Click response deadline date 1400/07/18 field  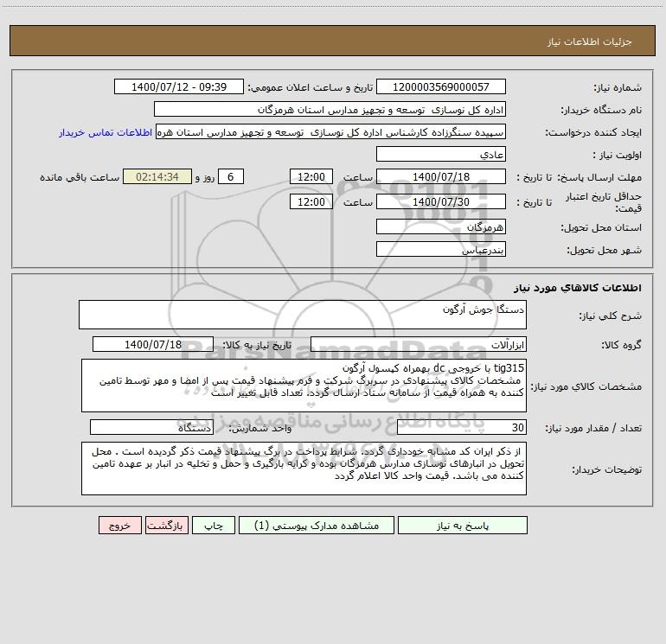click(x=441, y=176)
